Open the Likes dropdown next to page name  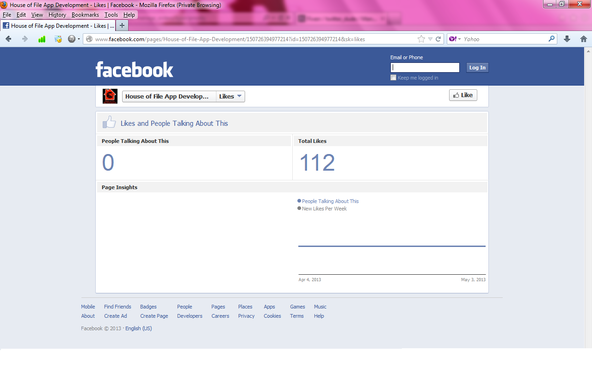click(230, 96)
